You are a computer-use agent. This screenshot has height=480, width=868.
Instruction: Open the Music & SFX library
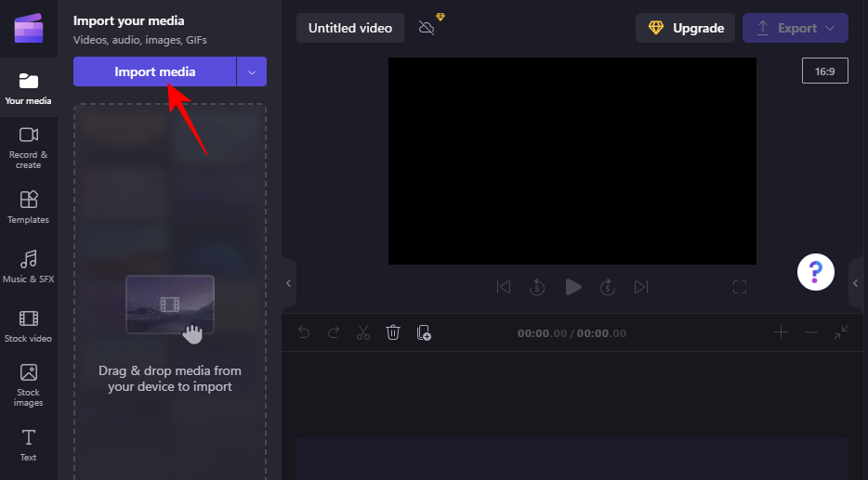click(28, 266)
